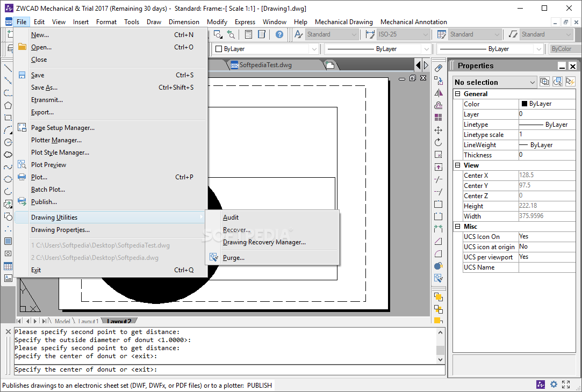Select the Arc tool
The width and height of the screenshot is (582, 392).
(x=8, y=130)
